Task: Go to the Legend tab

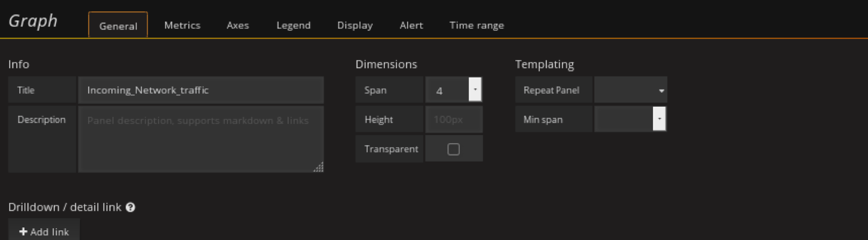Action: (293, 25)
